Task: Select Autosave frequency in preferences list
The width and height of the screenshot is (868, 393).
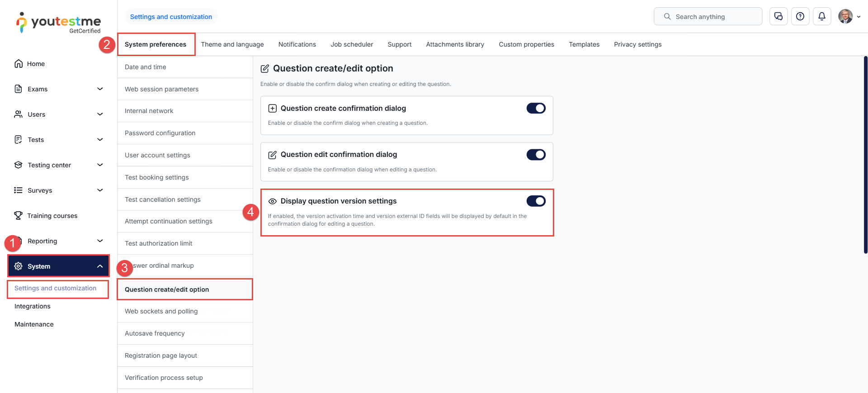Action: (185, 333)
